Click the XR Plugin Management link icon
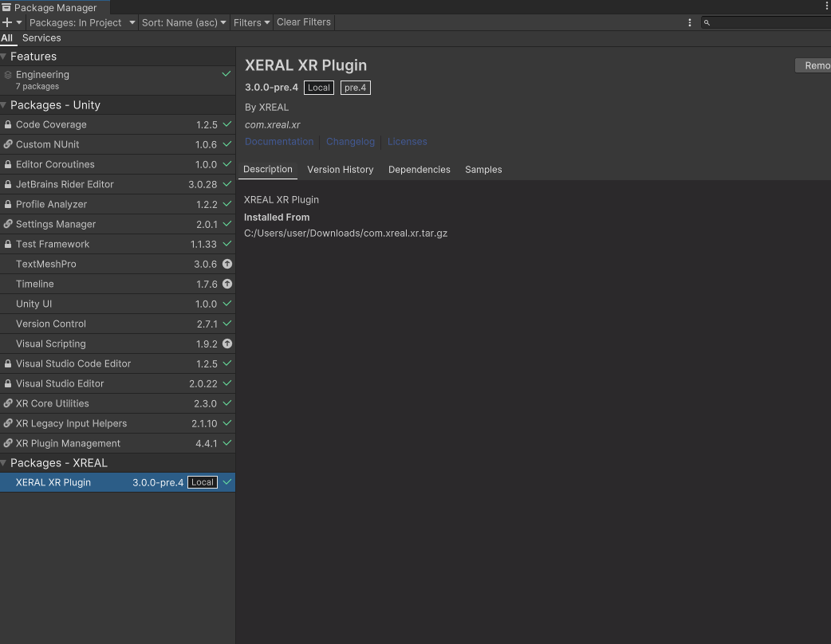The width and height of the screenshot is (831, 644). pyautogui.click(x=8, y=443)
